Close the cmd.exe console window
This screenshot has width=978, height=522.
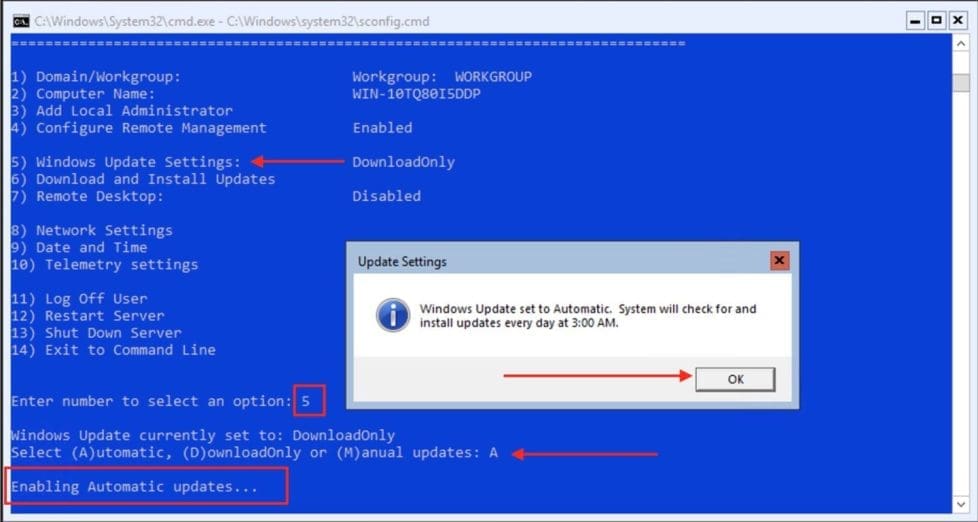[x=957, y=20]
